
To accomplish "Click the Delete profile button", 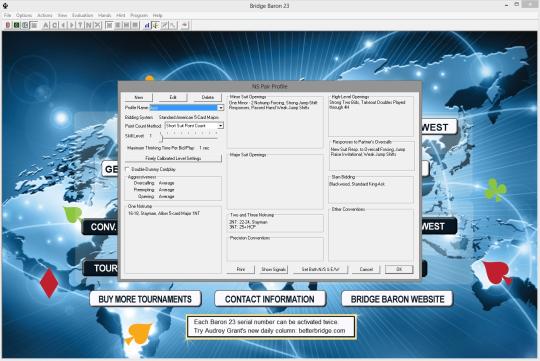I will (x=208, y=97).
